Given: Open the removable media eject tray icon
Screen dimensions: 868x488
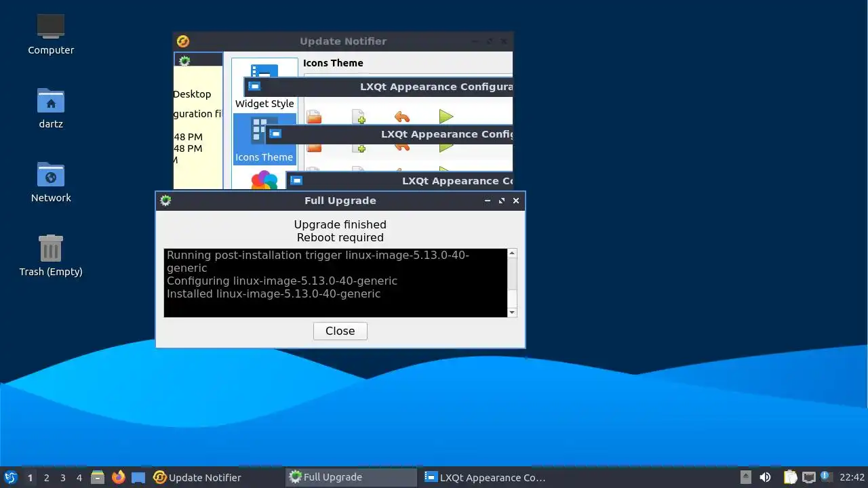Looking at the screenshot, I should (x=746, y=477).
